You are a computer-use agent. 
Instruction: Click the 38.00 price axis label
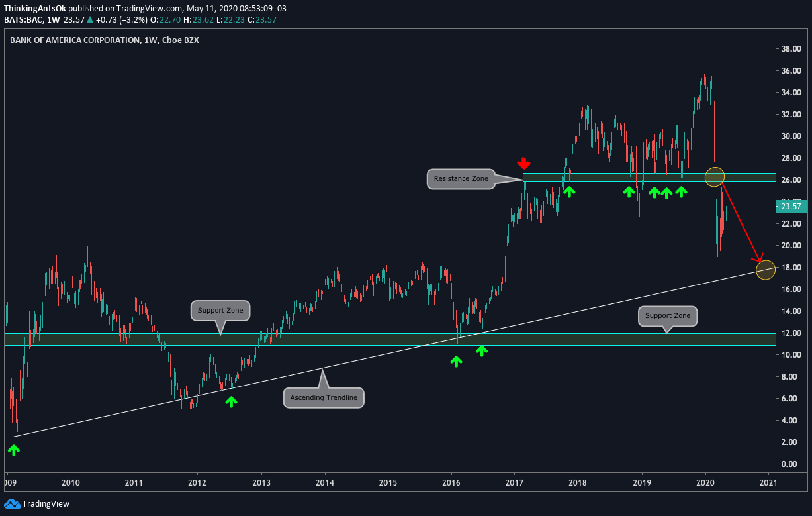pyautogui.click(x=791, y=49)
